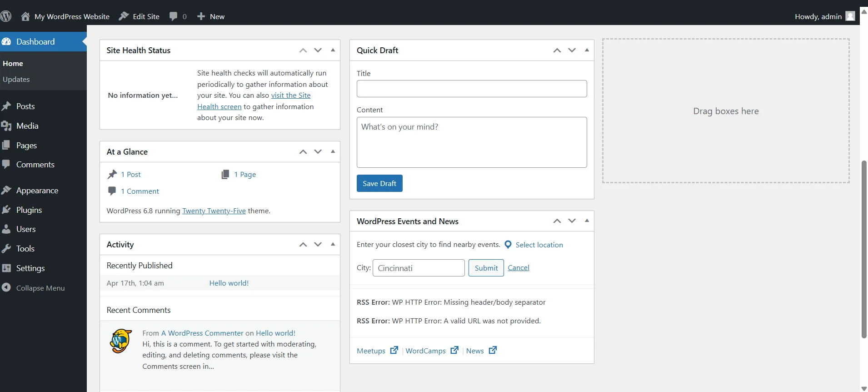Image resolution: width=868 pixels, height=392 pixels.
Task: Open the Twenty Twenty-Five theme link
Action: click(214, 211)
